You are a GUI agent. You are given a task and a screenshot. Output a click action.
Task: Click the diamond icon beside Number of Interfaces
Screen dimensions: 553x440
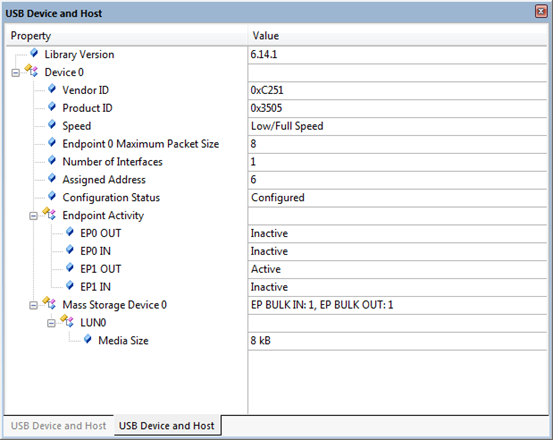pyautogui.click(x=52, y=160)
